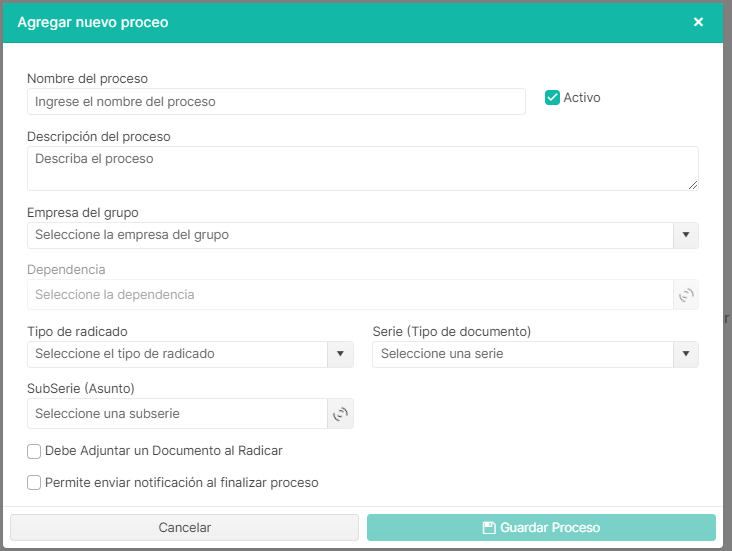Click the Seleccione la dependencia field

(350, 295)
